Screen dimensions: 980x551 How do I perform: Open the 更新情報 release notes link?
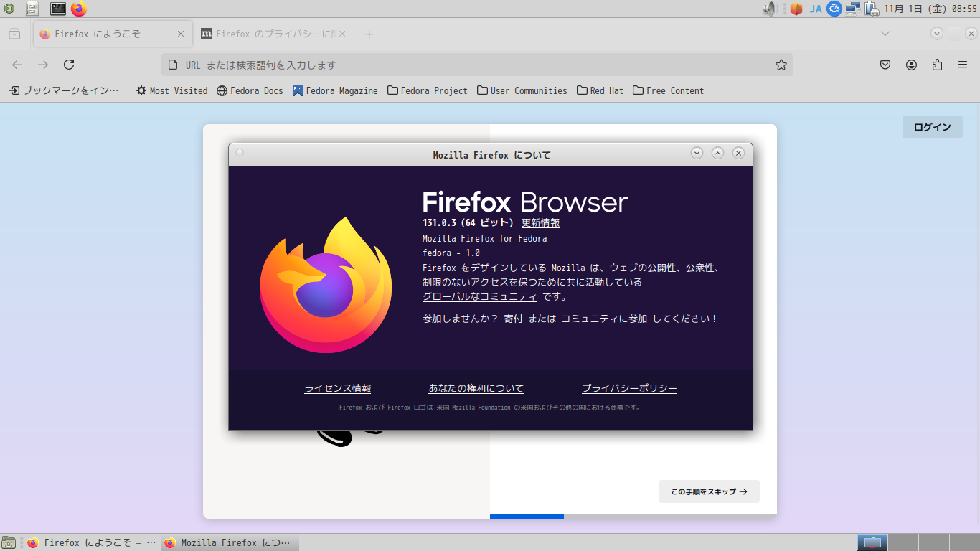(x=540, y=222)
